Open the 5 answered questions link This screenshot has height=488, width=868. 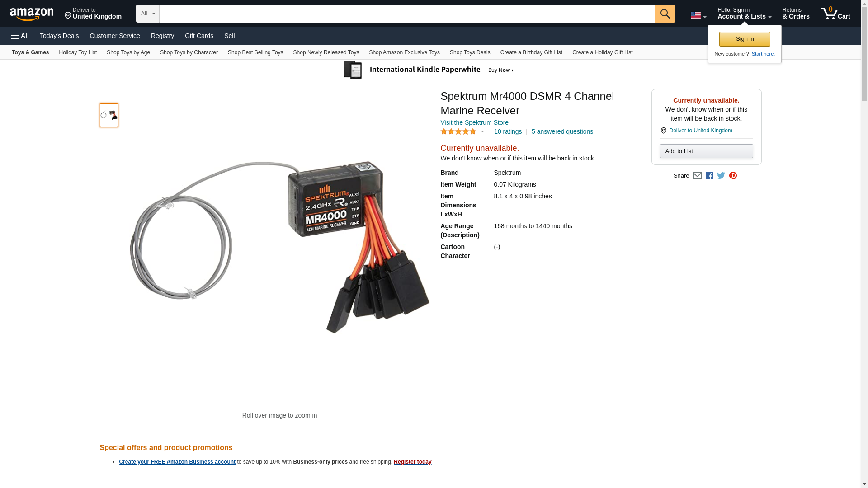(x=562, y=132)
